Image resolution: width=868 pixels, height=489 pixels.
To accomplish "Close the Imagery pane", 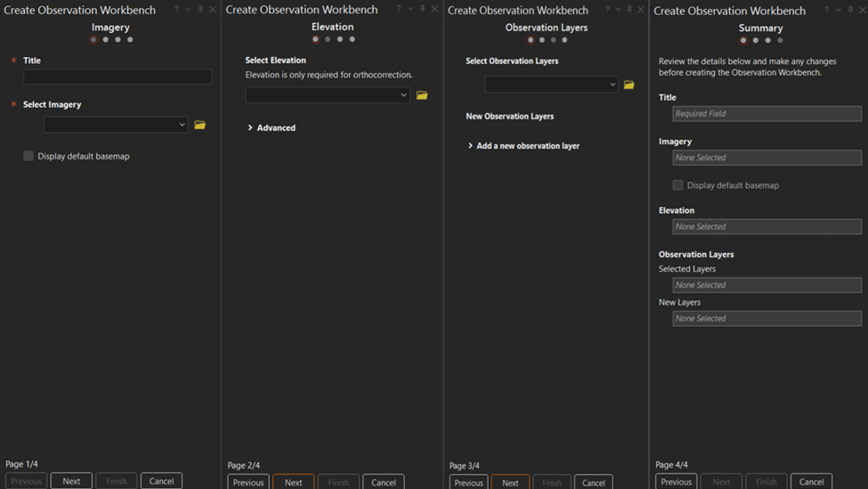I will point(213,10).
